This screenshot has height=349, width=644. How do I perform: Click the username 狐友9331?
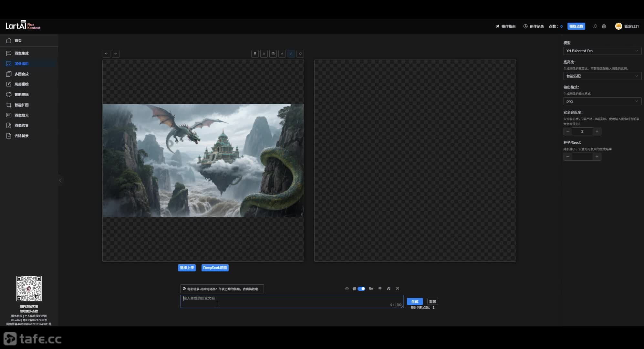point(631,26)
